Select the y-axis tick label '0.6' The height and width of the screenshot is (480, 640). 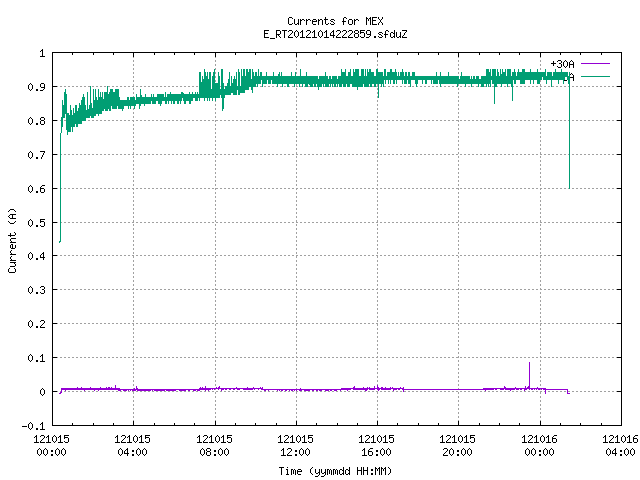[x=36, y=189]
